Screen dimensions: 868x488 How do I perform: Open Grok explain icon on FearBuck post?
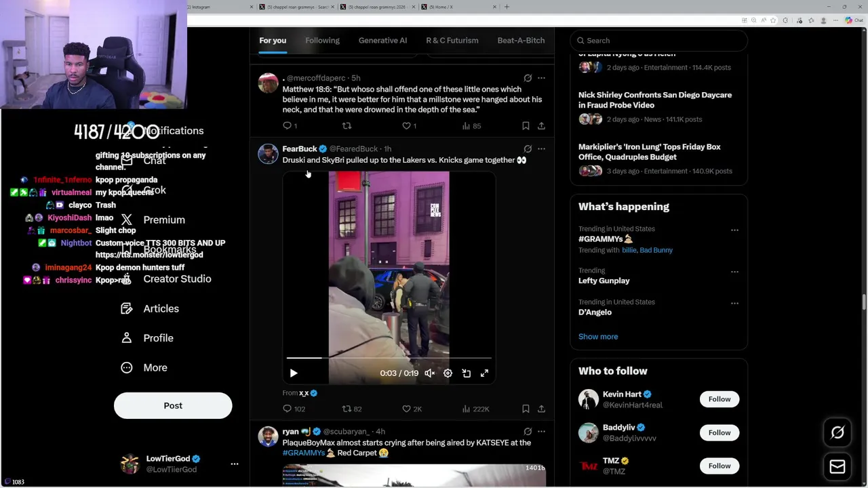point(528,148)
